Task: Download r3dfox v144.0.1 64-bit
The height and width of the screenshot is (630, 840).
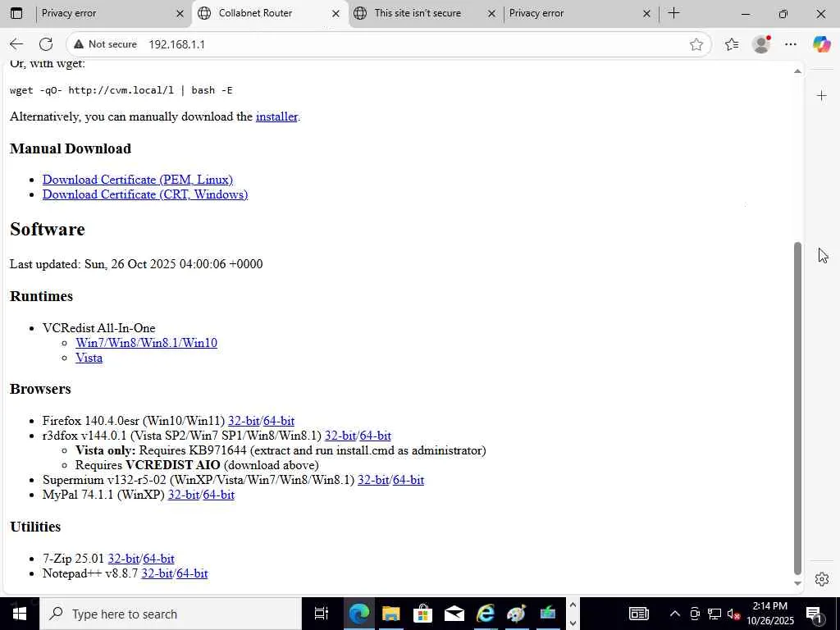Action: coord(375,436)
